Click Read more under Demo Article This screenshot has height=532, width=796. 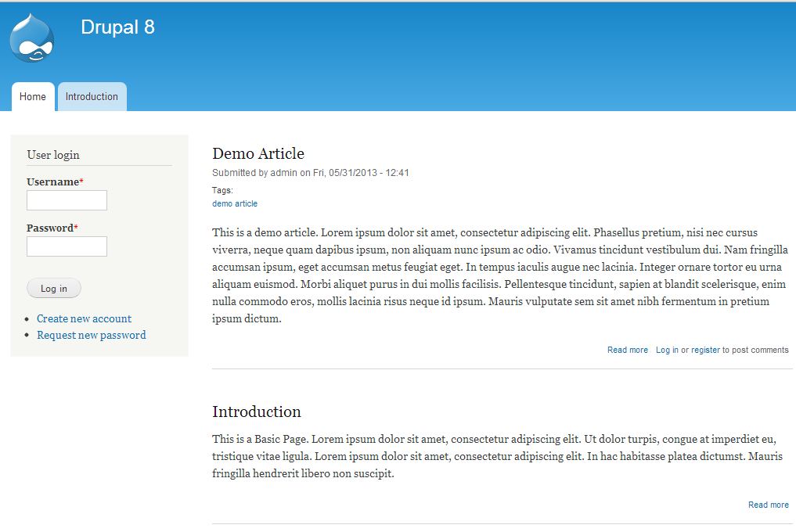(628, 350)
